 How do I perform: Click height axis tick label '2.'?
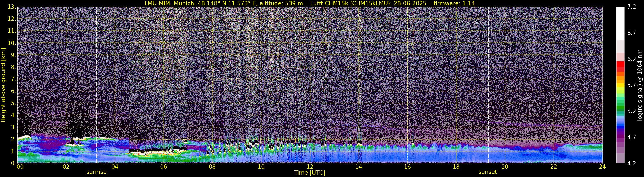[13, 139]
